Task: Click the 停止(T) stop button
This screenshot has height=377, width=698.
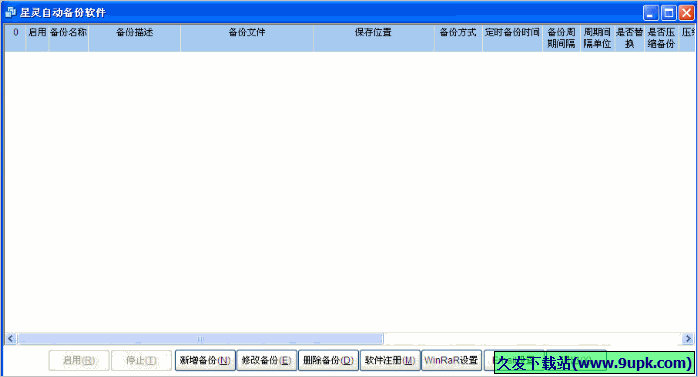Action: coord(141,360)
